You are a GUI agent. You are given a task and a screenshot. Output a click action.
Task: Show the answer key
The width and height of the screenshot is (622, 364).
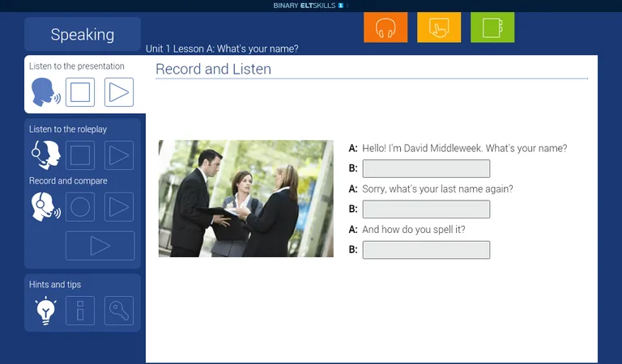(x=119, y=311)
